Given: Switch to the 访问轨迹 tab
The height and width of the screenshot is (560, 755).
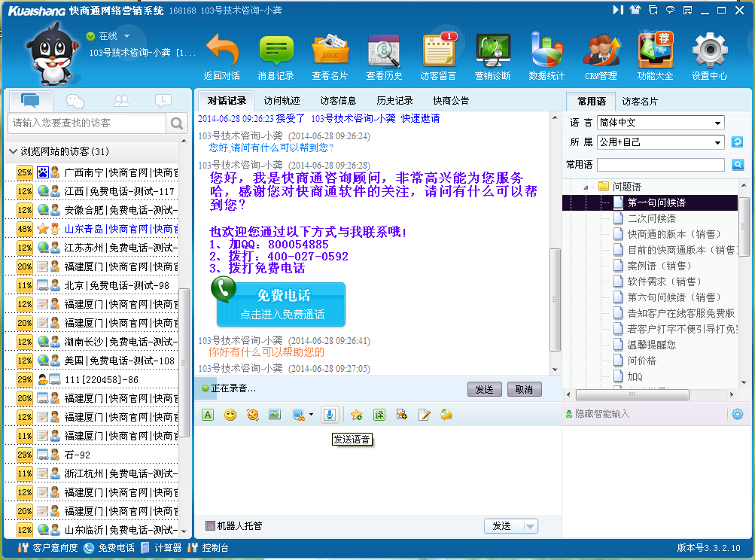Looking at the screenshot, I should pyautogui.click(x=282, y=99).
